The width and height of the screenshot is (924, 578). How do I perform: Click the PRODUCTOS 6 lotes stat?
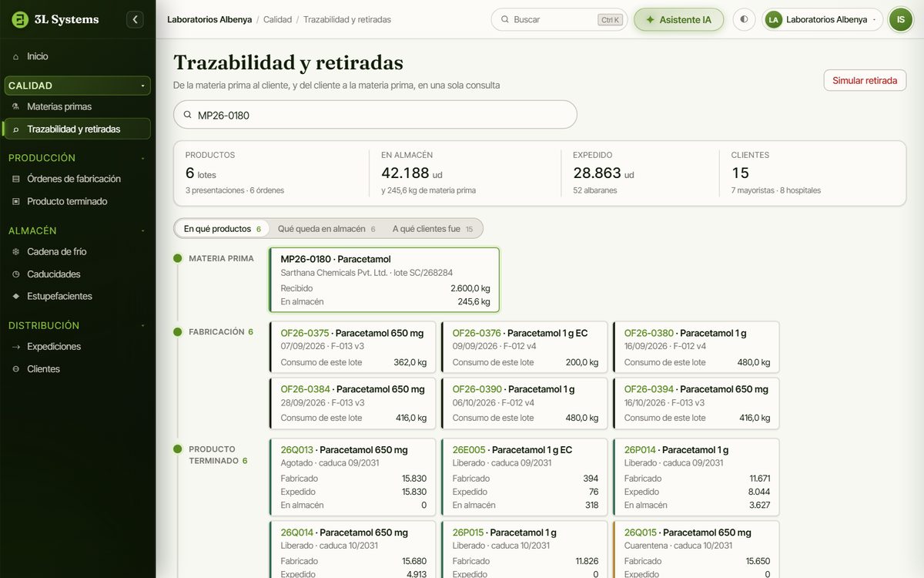271,173
